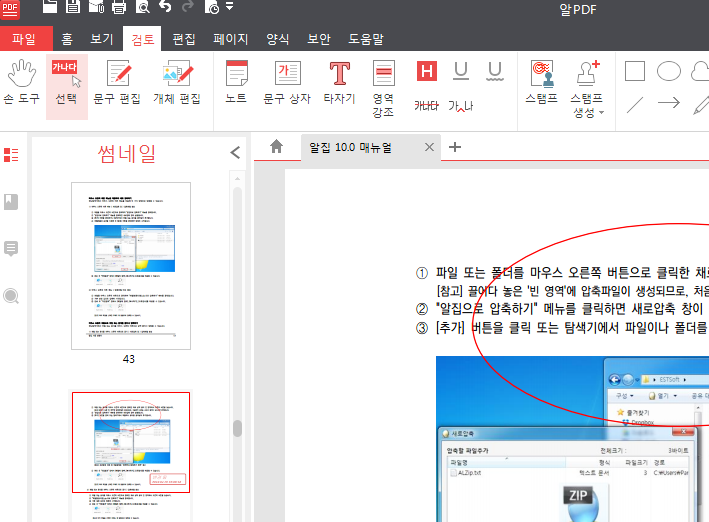Switch to the Home (홈) tab
Screen dimensions: 709x522
(x=67, y=38)
